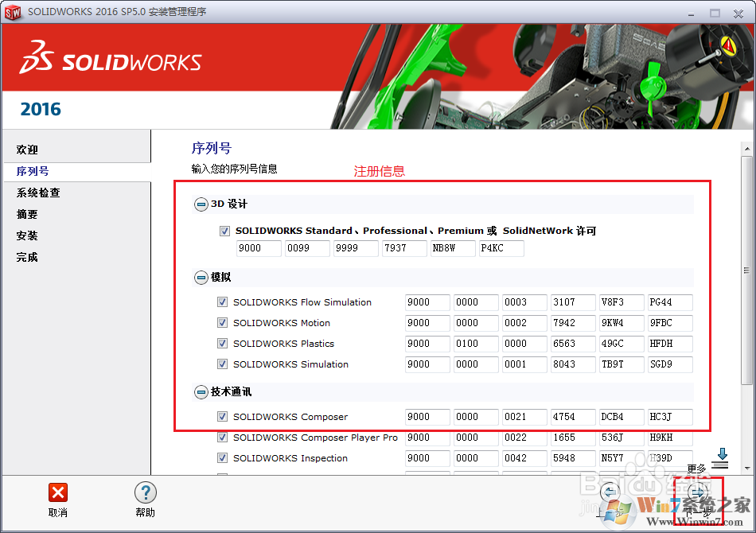
Task: Collapse the 模拟 section
Action: pyautogui.click(x=201, y=275)
